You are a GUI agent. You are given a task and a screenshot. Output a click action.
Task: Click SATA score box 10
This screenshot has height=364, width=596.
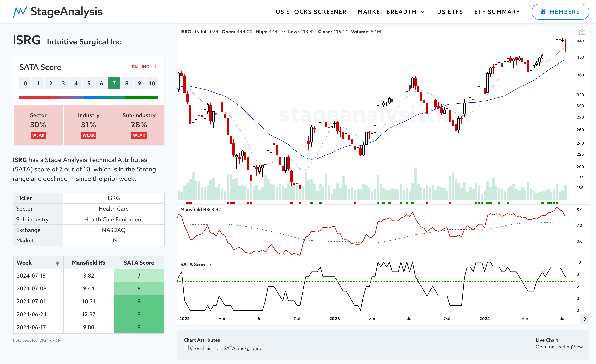pos(152,83)
